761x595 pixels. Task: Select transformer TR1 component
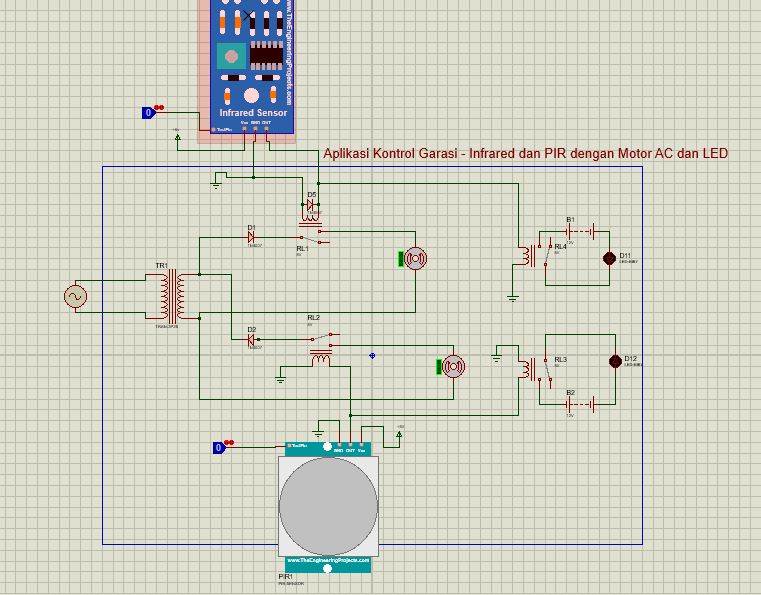click(172, 297)
